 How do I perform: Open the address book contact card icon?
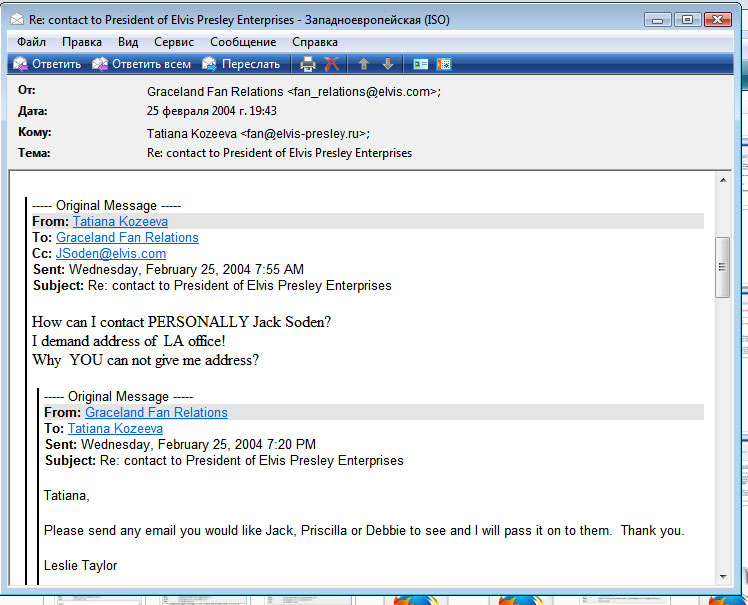click(421, 64)
